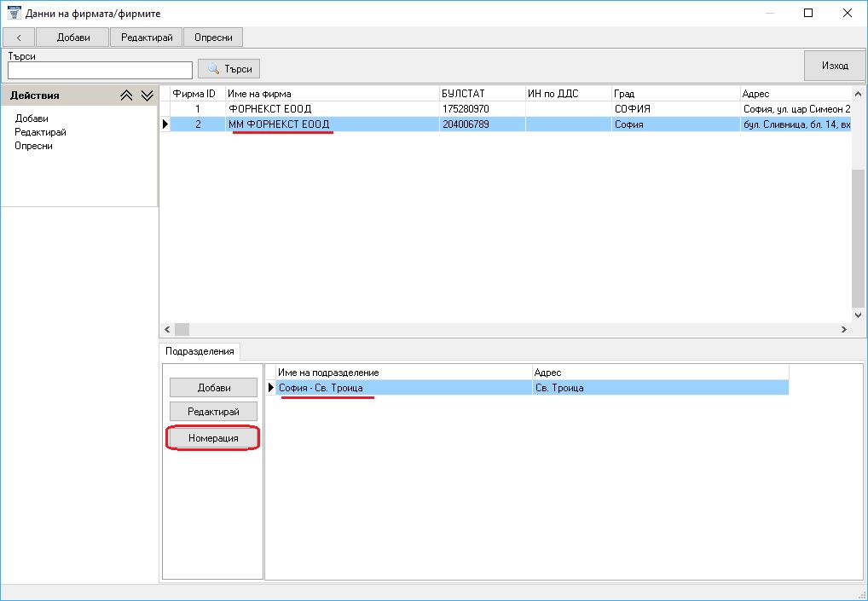Click the СОФИЯ city cell in the first row
868x601 pixels.
676,109
